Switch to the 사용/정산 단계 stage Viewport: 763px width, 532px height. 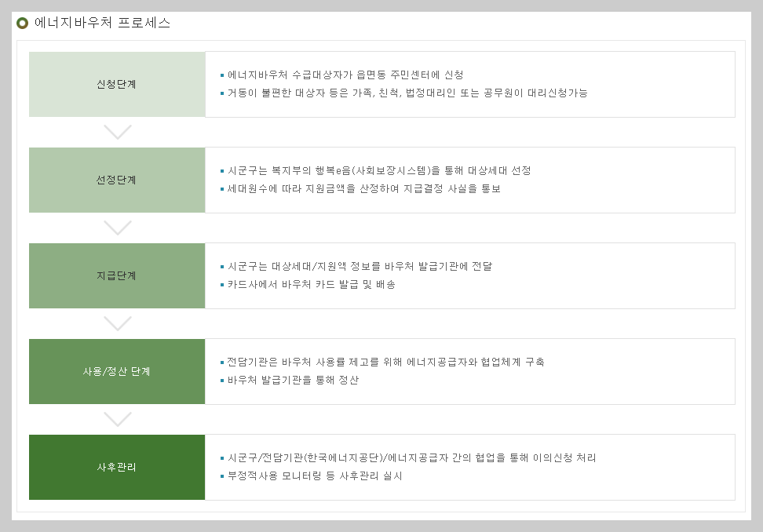pyautogui.click(x=118, y=371)
